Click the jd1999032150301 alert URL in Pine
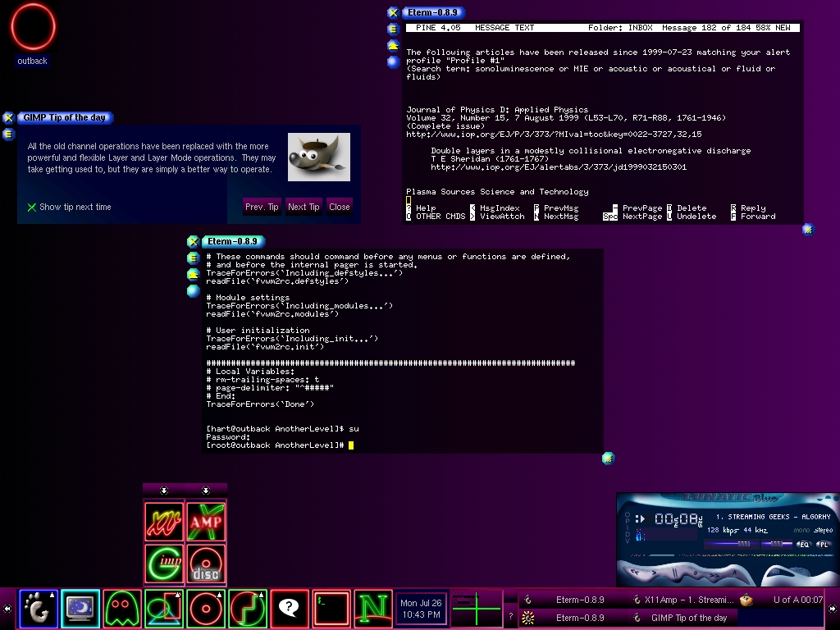The width and height of the screenshot is (840, 630). pos(559,167)
